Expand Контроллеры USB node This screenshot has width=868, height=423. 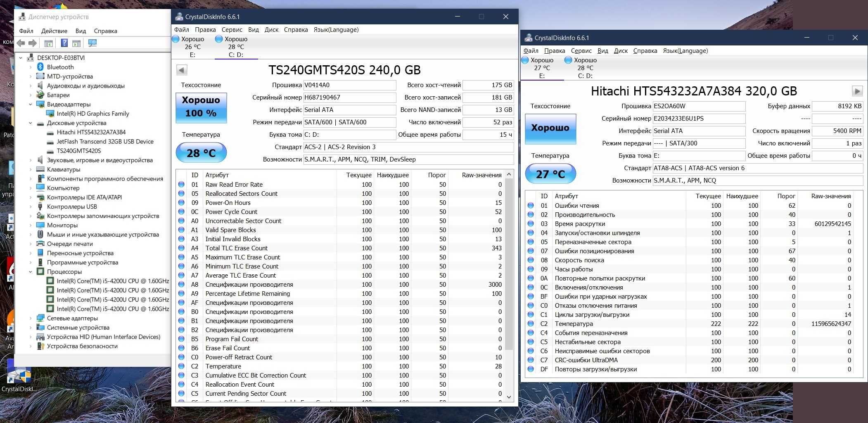pos(31,207)
